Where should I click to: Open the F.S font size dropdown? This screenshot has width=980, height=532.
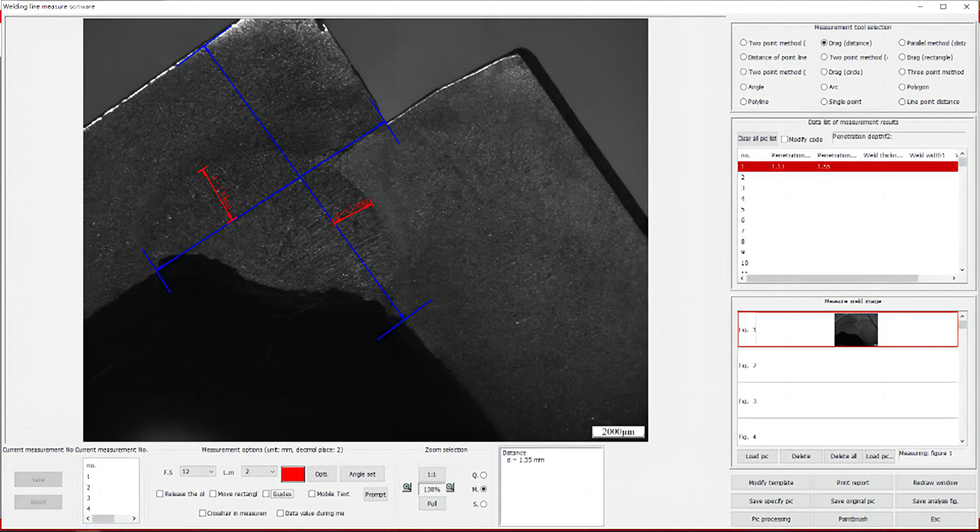(196, 471)
